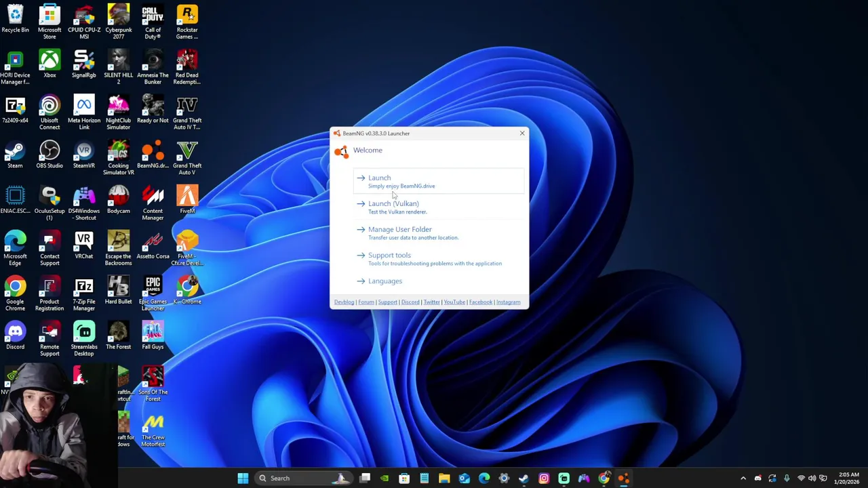The width and height of the screenshot is (868, 488).
Task: Select the NightClub Simulator icon
Action: pos(119,113)
